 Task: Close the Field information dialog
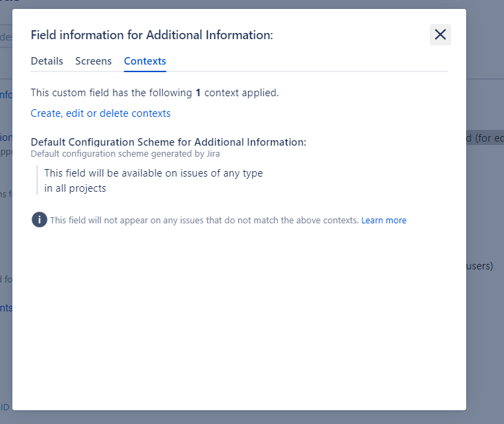pos(440,34)
